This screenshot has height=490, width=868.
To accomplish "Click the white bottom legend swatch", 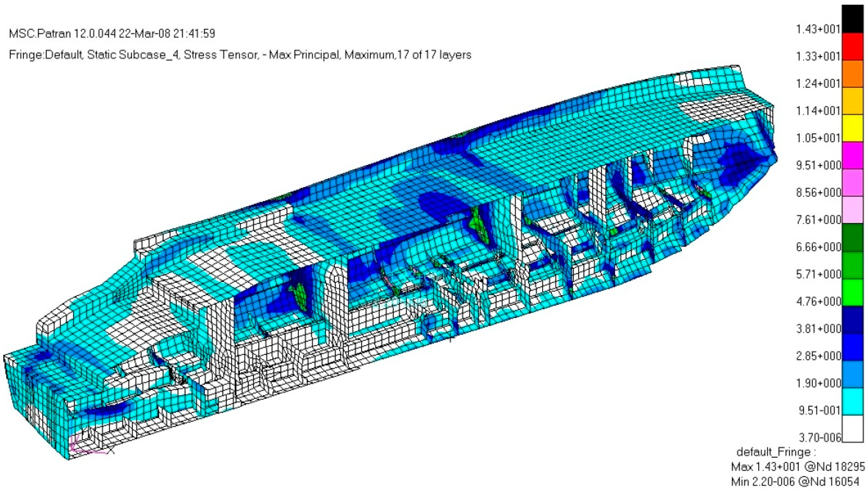I will pos(853,428).
